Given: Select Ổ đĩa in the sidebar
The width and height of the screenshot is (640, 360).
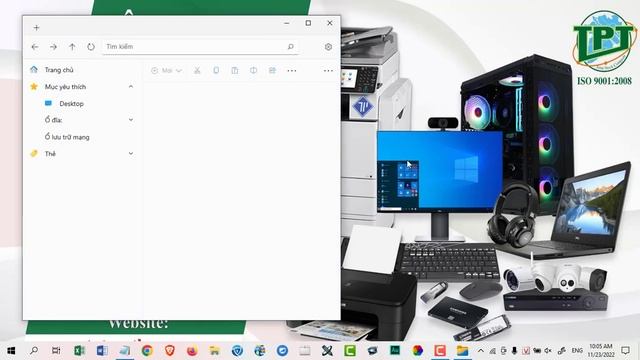Looking at the screenshot, I should pos(53,120).
